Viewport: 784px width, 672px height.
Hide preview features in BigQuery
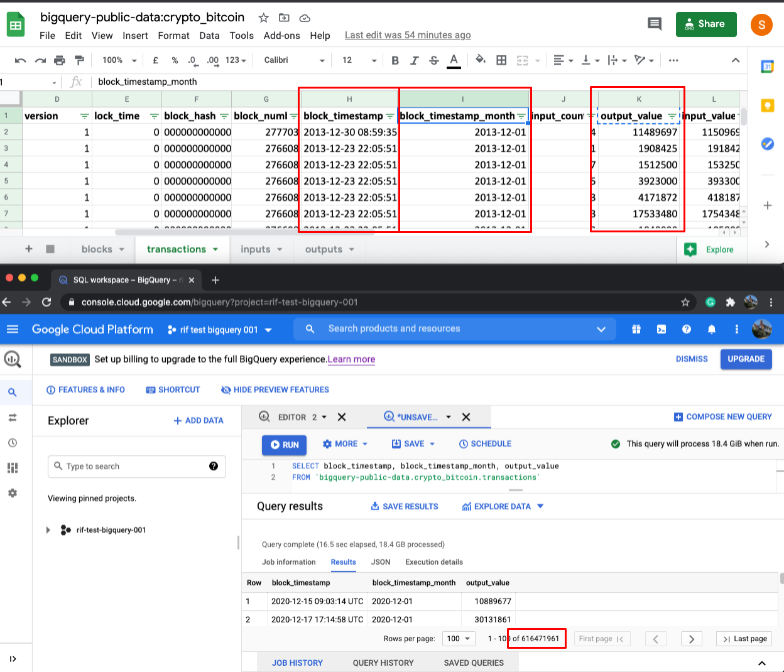(275, 390)
